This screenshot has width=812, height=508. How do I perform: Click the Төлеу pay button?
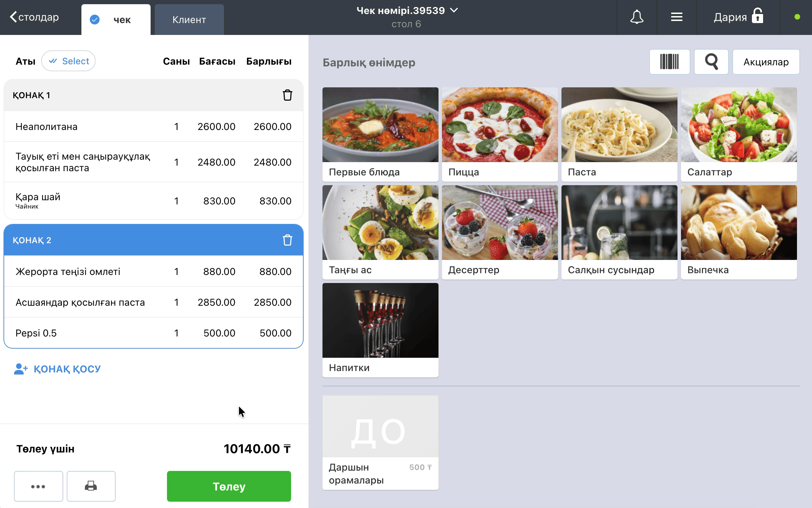[x=229, y=486]
